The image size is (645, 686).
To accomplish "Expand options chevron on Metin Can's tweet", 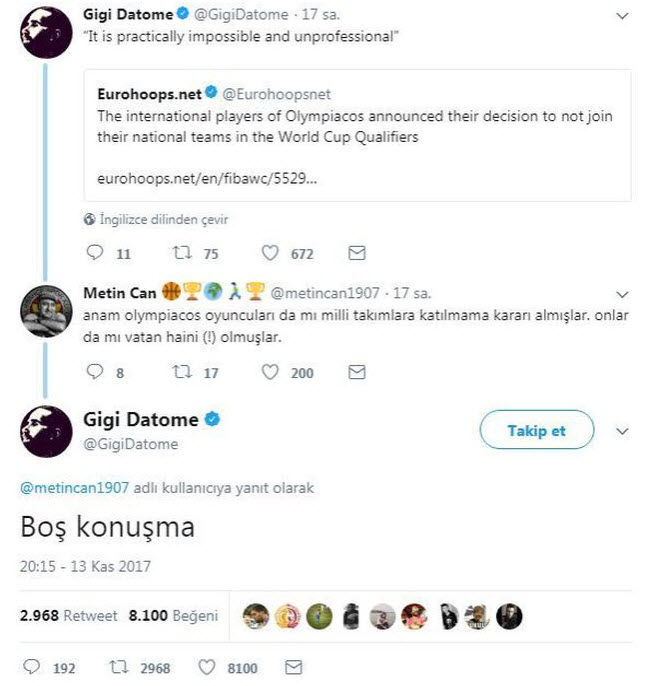I will pyautogui.click(x=622, y=295).
